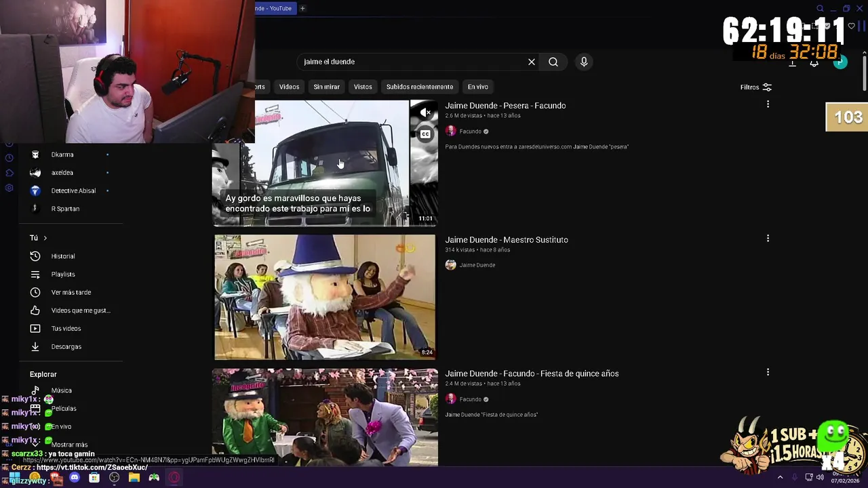Open Jaime Duende - Maestro Sustituto title
Screen dimensions: 868x488
coord(507,240)
